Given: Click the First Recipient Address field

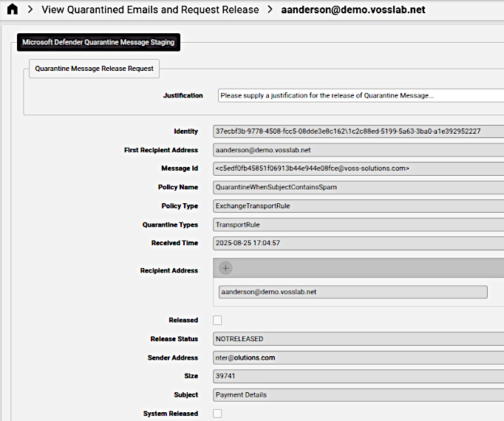Looking at the screenshot, I should tap(358, 150).
